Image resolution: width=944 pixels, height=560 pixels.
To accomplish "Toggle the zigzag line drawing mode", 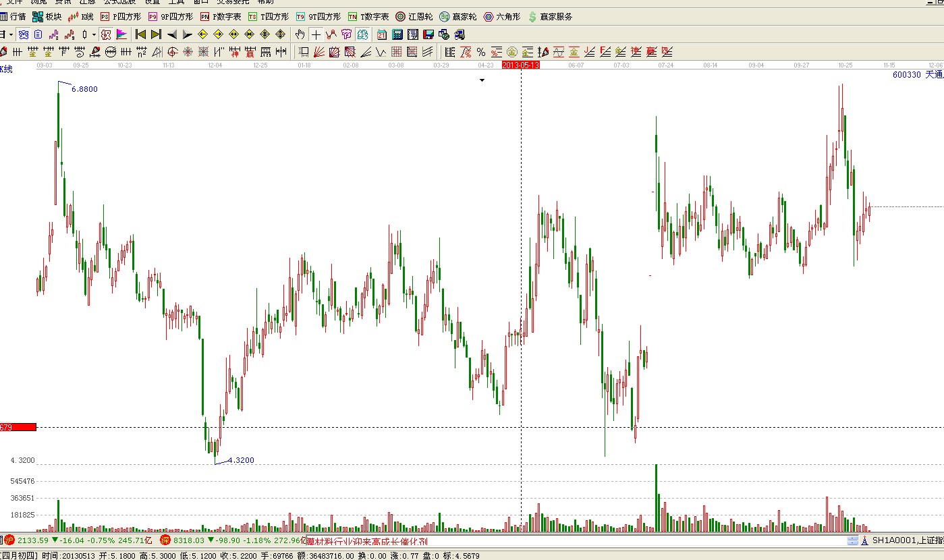I will (331, 34).
